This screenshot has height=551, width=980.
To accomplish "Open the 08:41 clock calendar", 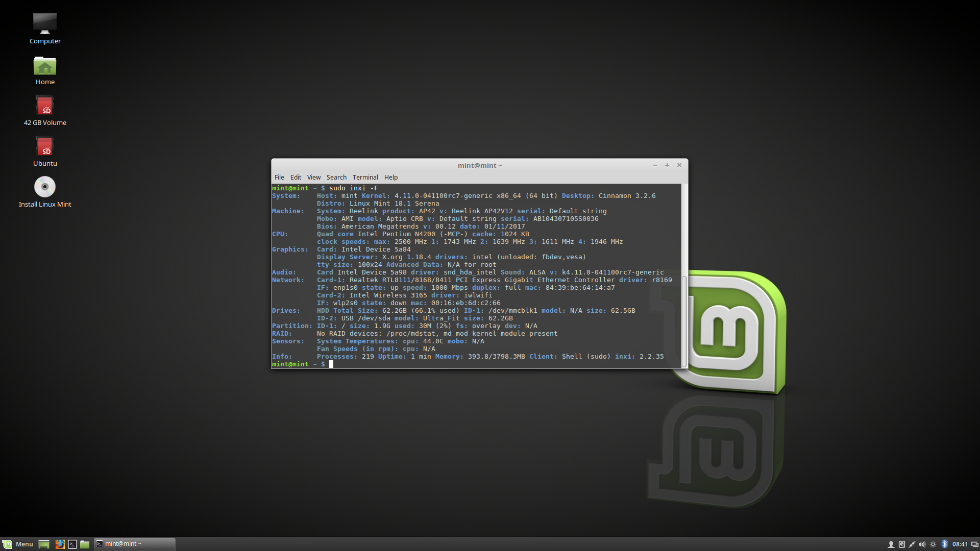I will (x=960, y=544).
